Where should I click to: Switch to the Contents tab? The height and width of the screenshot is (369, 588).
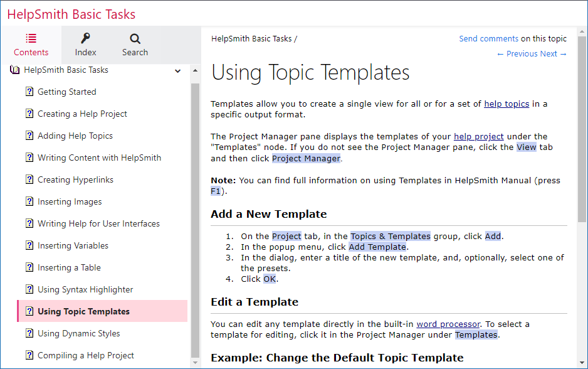[31, 45]
